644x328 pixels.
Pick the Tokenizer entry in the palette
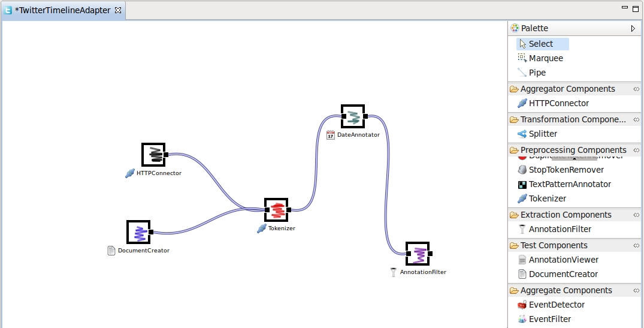pyautogui.click(x=542, y=198)
